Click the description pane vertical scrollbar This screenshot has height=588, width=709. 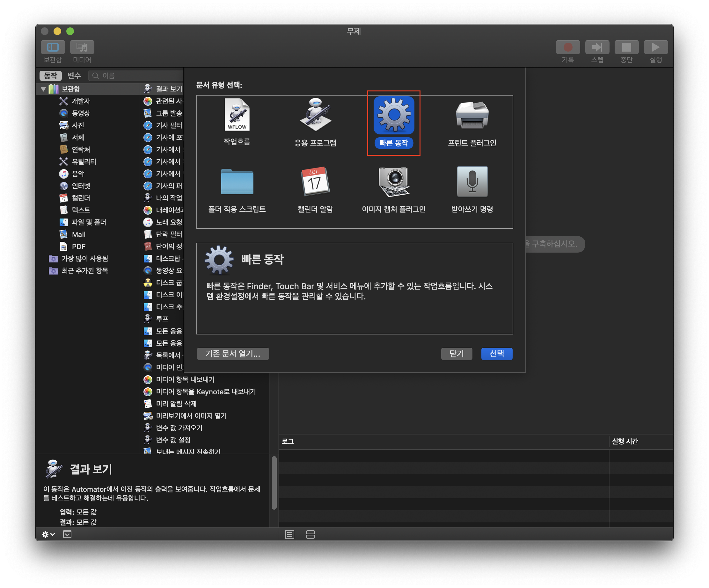pyautogui.click(x=274, y=483)
